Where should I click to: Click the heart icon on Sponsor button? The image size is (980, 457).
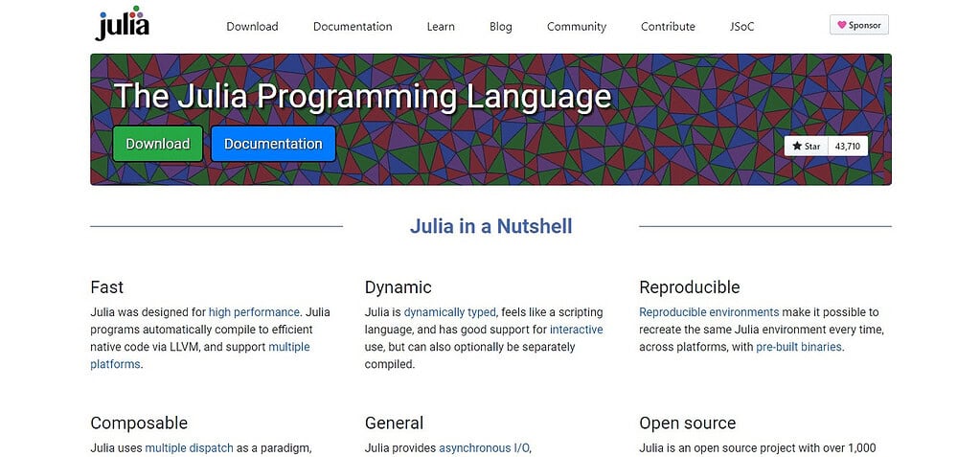click(841, 25)
